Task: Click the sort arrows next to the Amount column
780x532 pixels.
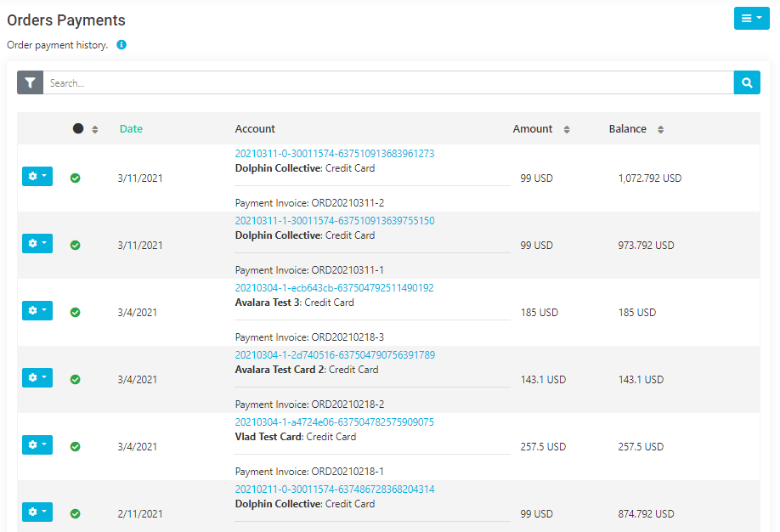Action: [x=566, y=129]
